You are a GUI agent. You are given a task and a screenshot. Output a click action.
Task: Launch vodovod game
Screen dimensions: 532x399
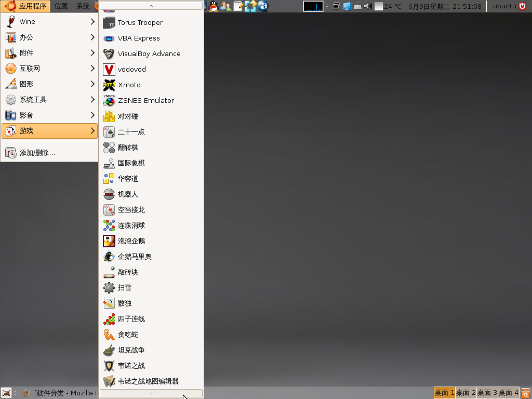tap(151, 69)
